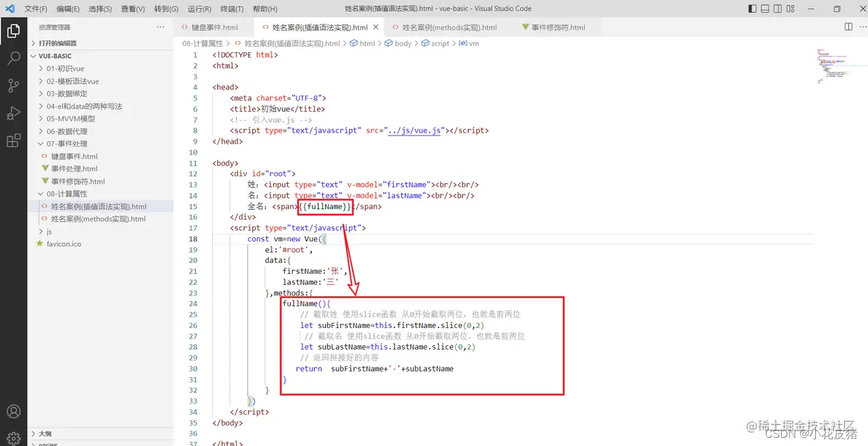The width and height of the screenshot is (868, 446).
Task: Open Explorer panel more actions ellipsis
Action: coord(160,27)
